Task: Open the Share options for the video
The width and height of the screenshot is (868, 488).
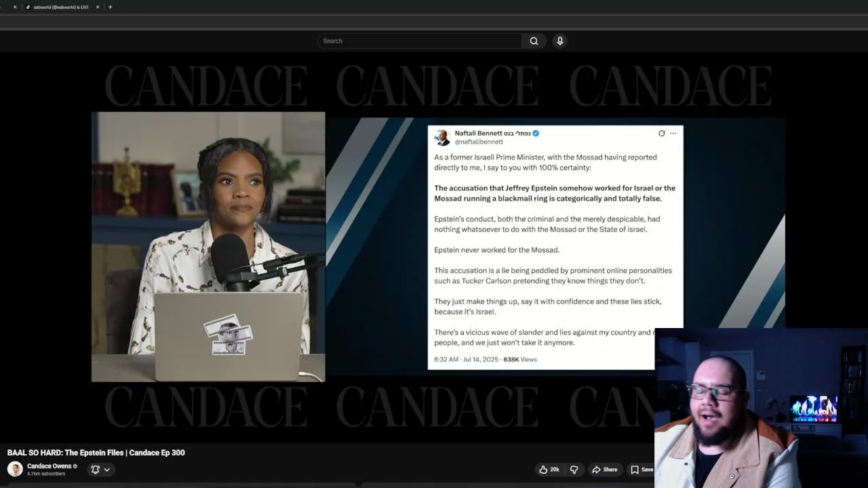Action: 604,469
